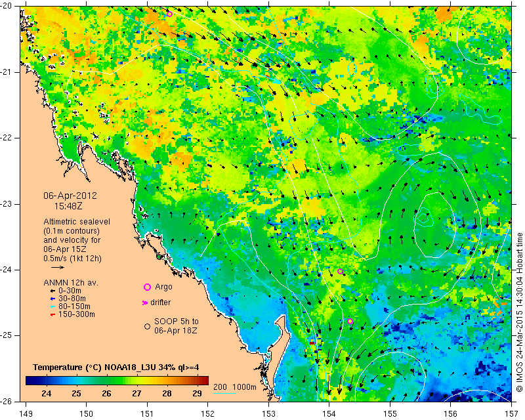Image resolution: width=525 pixels, height=420 pixels.
Task: Click the magenta Argo circle in the legend
Action: [147, 287]
